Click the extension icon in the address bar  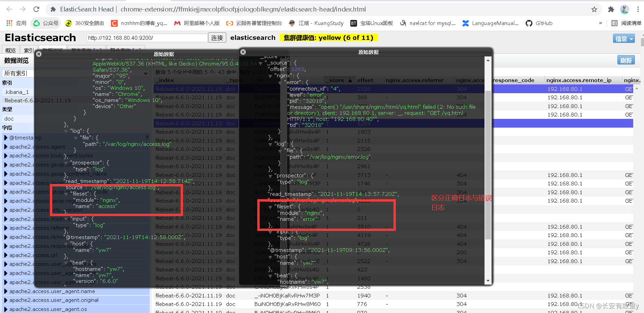pos(53,9)
